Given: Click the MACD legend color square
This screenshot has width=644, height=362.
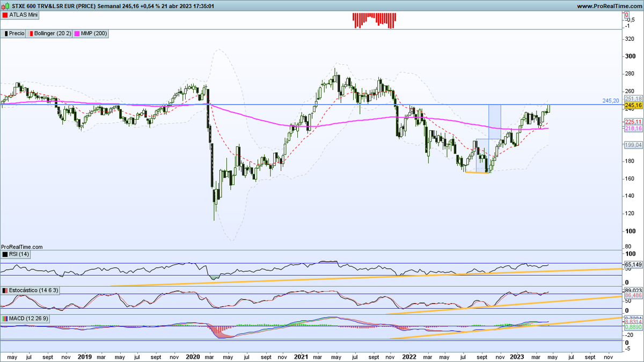Looking at the screenshot, I should [5, 319].
